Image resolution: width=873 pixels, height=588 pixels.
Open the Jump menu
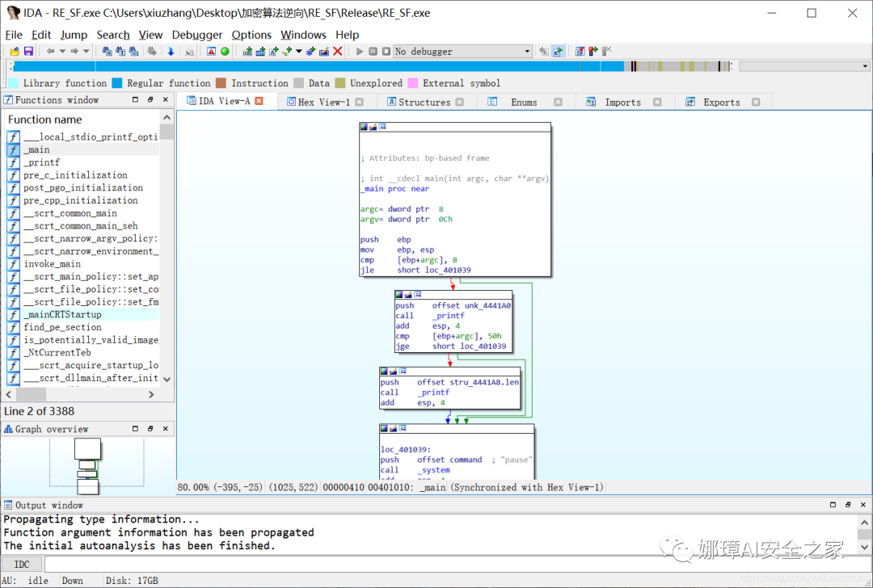click(x=74, y=35)
